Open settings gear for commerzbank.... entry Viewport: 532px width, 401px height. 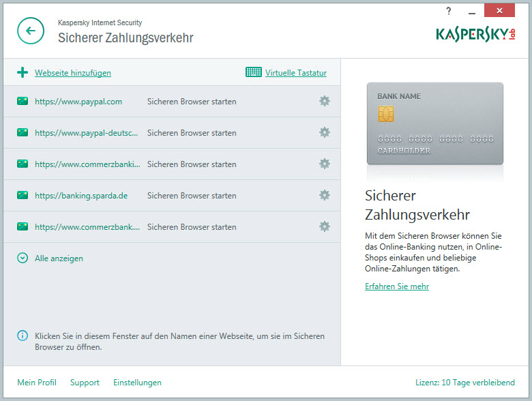[325, 226]
